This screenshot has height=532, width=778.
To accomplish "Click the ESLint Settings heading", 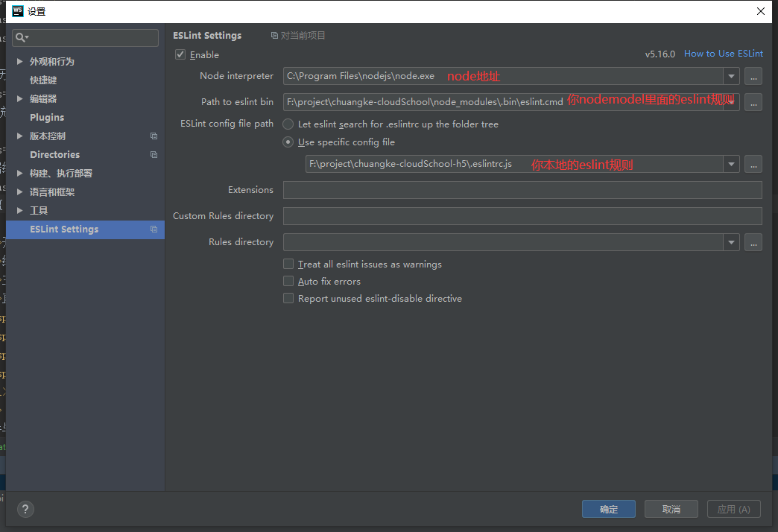I will (x=207, y=36).
